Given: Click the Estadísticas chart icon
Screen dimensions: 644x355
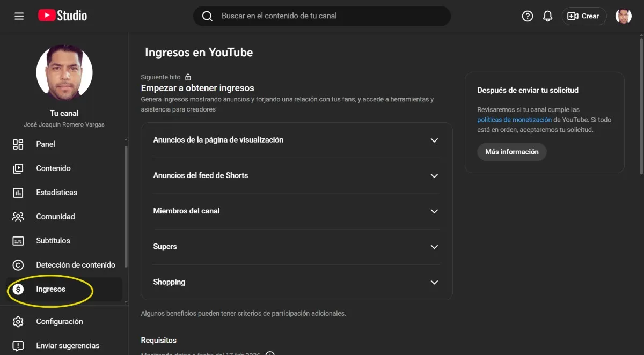Looking at the screenshot, I should (x=18, y=193).
